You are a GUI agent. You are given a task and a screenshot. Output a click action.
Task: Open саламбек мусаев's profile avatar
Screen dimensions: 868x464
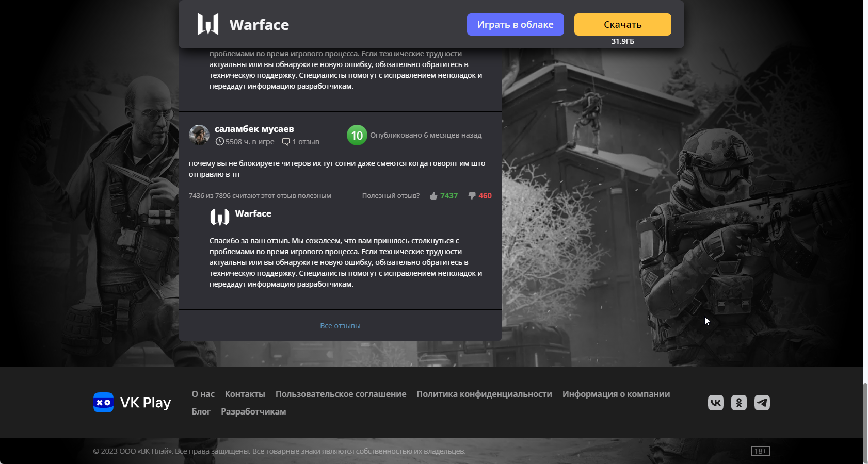coord(199,135)
